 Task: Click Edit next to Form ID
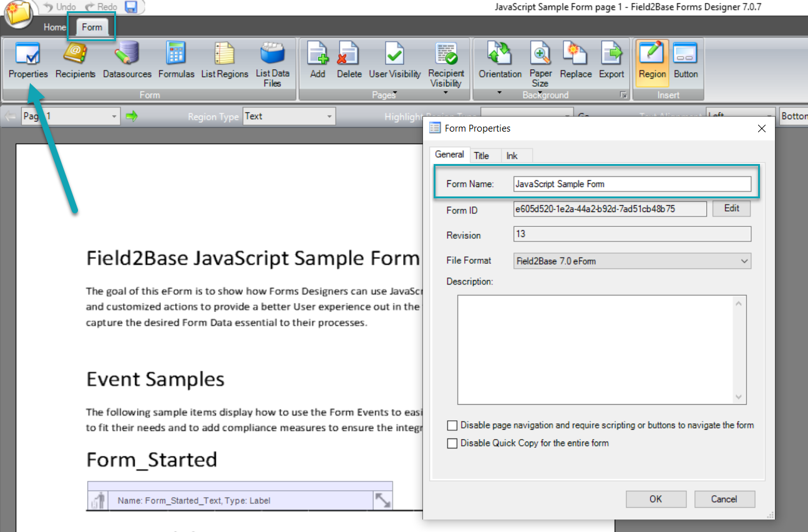coord(731,208)
